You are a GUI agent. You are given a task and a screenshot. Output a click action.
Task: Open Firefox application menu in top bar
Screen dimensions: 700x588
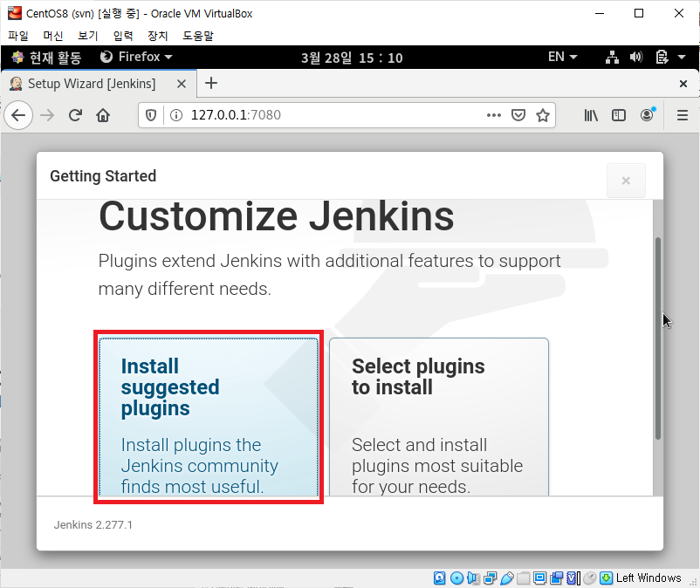click(x=136, y=57)
